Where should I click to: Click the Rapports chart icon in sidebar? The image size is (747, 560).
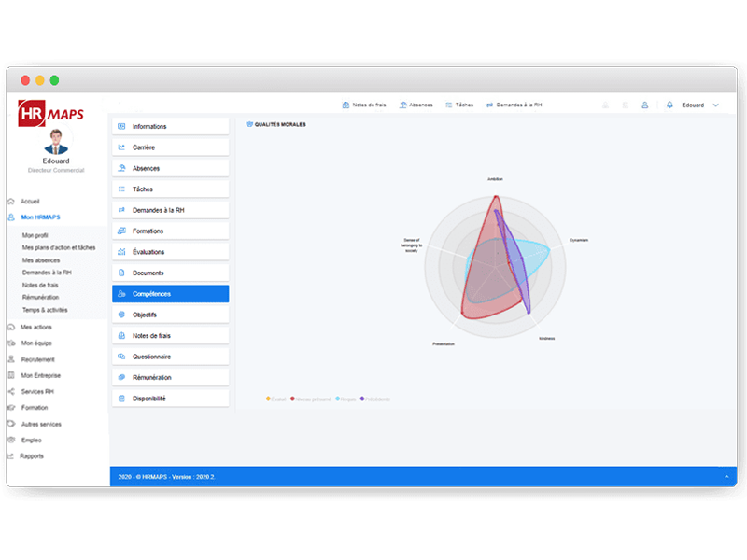point(11,456)
